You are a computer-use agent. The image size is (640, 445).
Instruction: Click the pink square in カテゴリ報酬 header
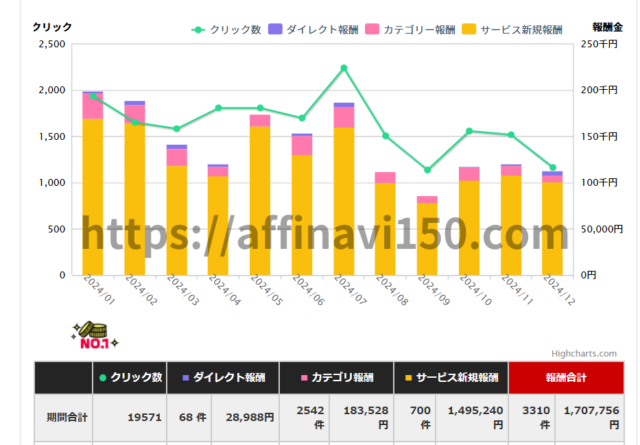tap(303, 378)
